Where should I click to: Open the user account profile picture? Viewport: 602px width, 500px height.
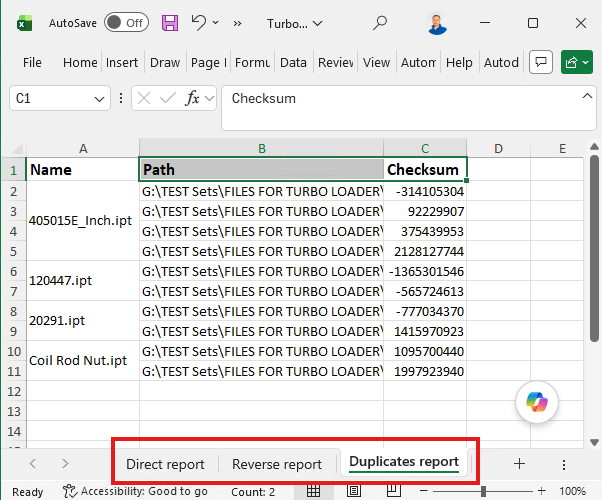point(437,23)
